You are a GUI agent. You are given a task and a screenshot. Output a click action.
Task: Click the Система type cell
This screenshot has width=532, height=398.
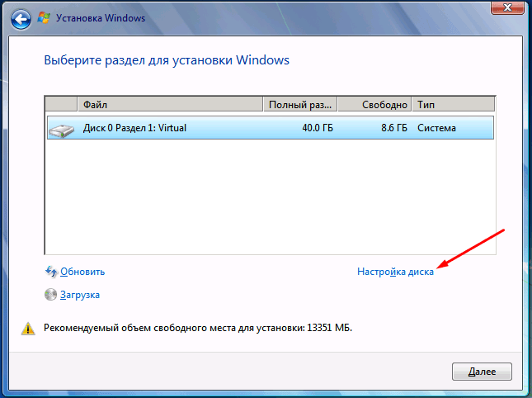click(436, 128)
